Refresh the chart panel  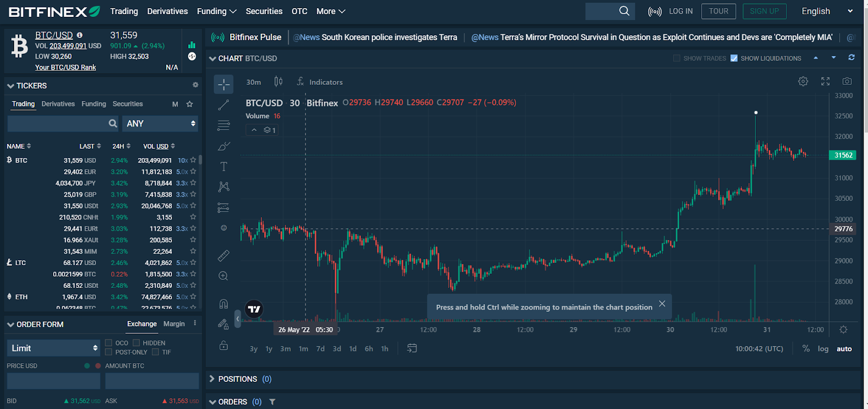coord(852,58)
